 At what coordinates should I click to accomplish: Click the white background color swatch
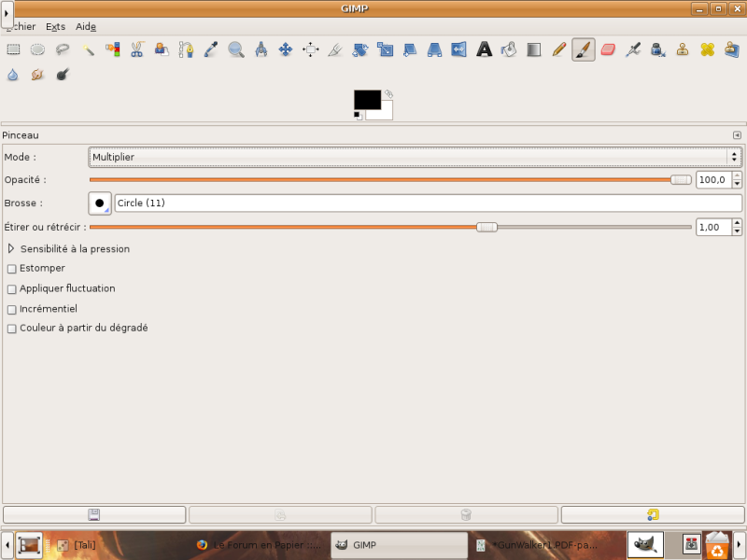386,113
